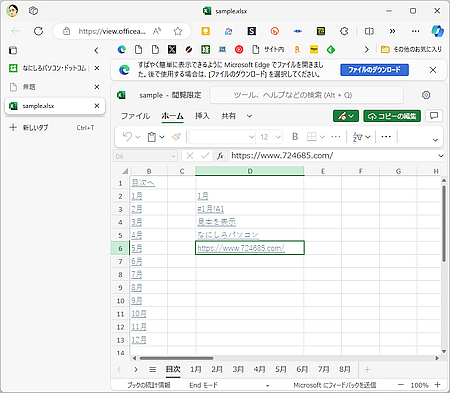Click the add new sheet plus icon
Screen dimensions: 450x393
coord(367,369)
